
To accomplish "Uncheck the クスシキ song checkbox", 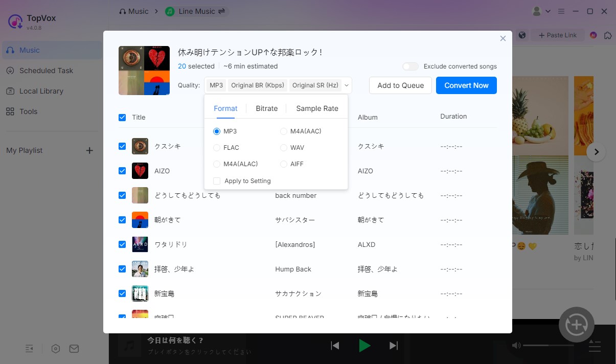I will [x=122, y=146].
